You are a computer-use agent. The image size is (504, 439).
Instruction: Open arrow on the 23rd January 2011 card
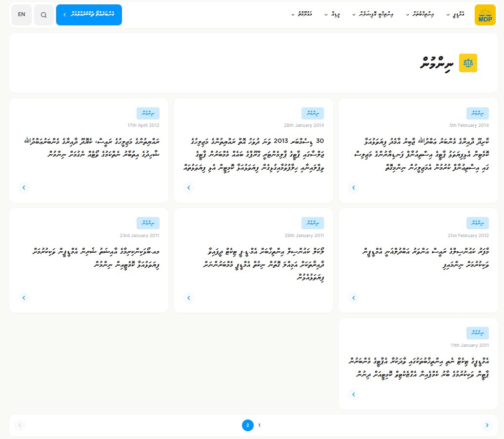coord(24,298)
